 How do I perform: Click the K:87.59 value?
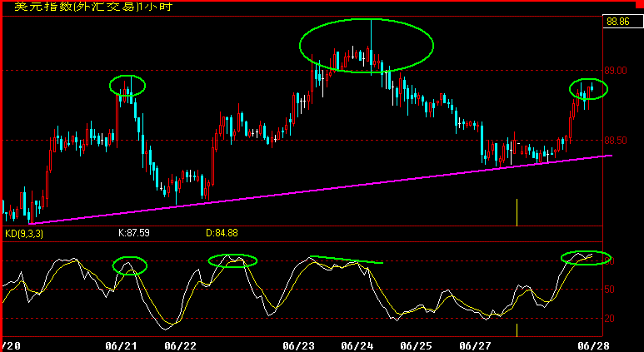click(x=134, y=234)
